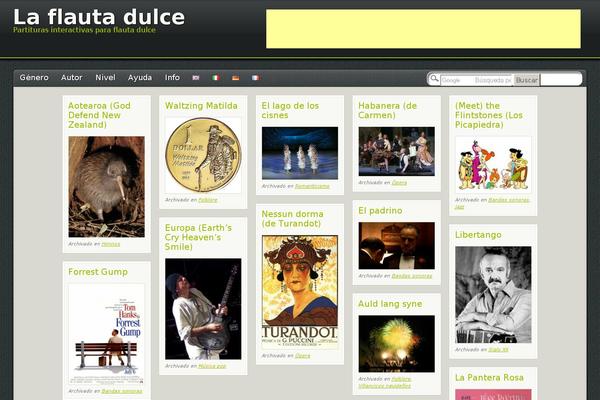Click the Turandot poster image
This screenshot has width=600, height=400.
pos(300,292)
